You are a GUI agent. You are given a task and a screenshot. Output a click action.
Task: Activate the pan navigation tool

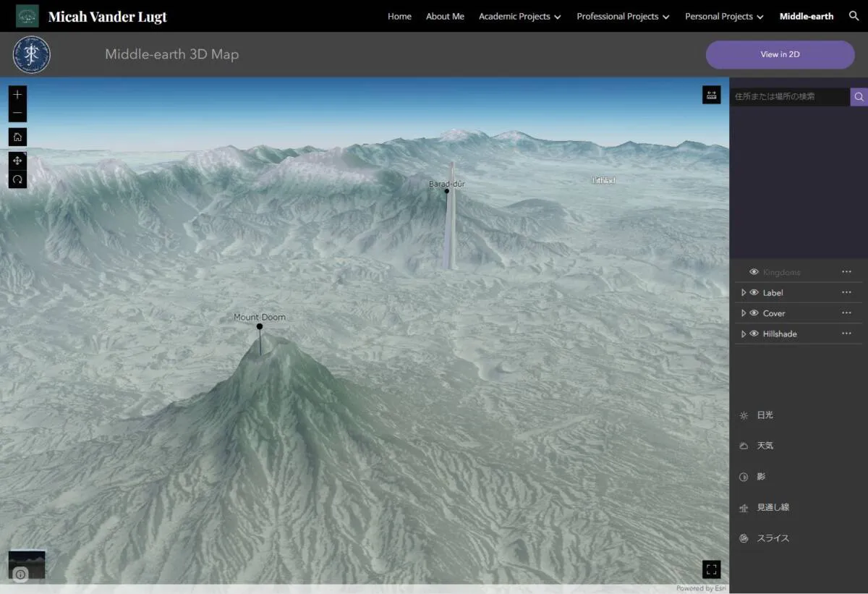click(17, 161)
